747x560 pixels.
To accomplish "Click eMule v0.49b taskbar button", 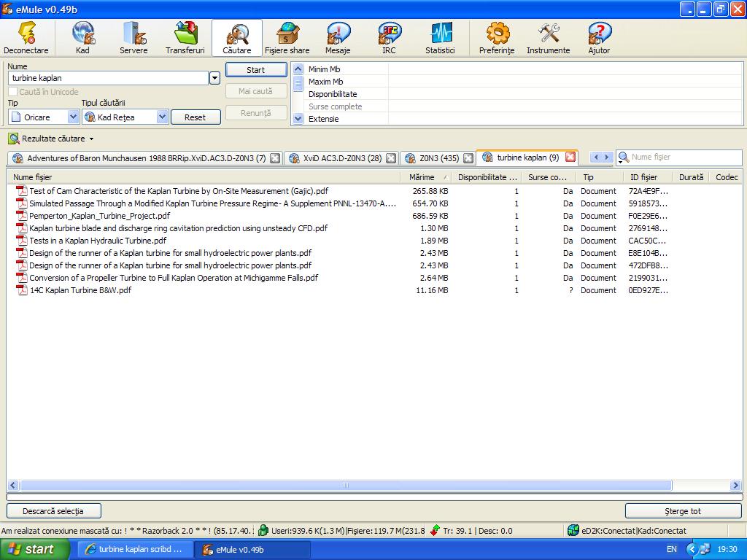I will coord(252,550).
